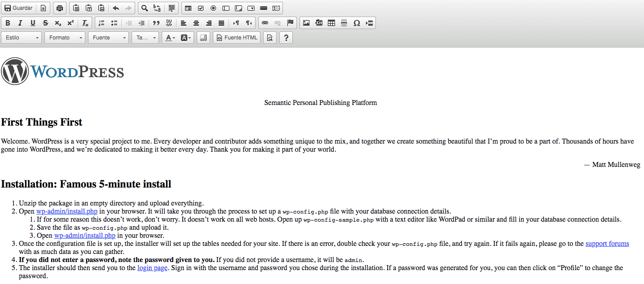Toggle strikethrough formatting
644x284 pixels.
[45, 23]
